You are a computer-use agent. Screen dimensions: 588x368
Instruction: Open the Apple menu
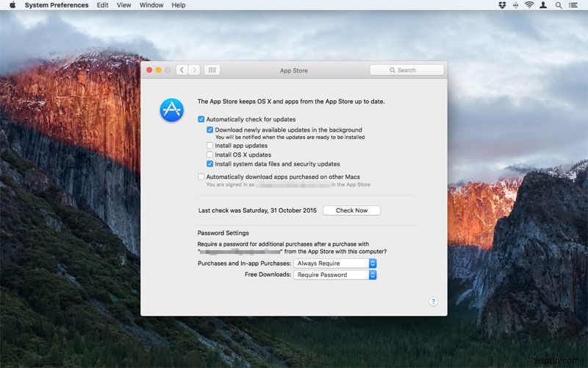12,5
